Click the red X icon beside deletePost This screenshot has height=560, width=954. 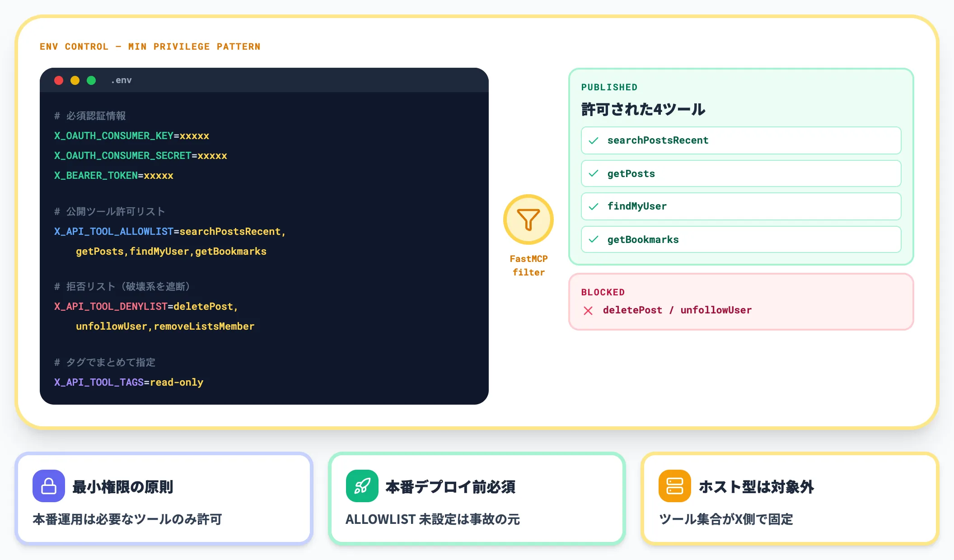click(588, 310)
